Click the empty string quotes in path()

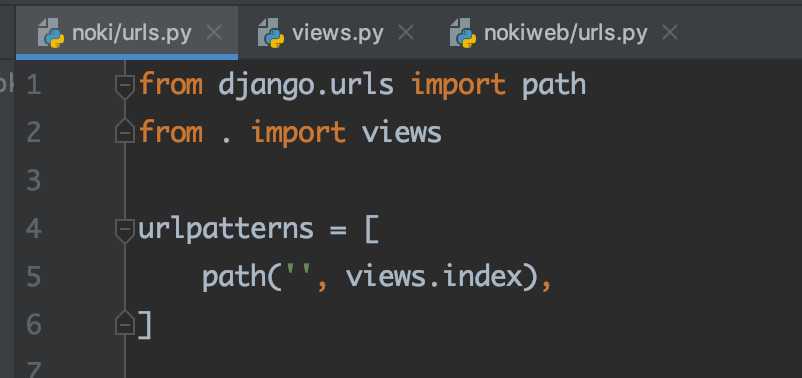(298, 270)
